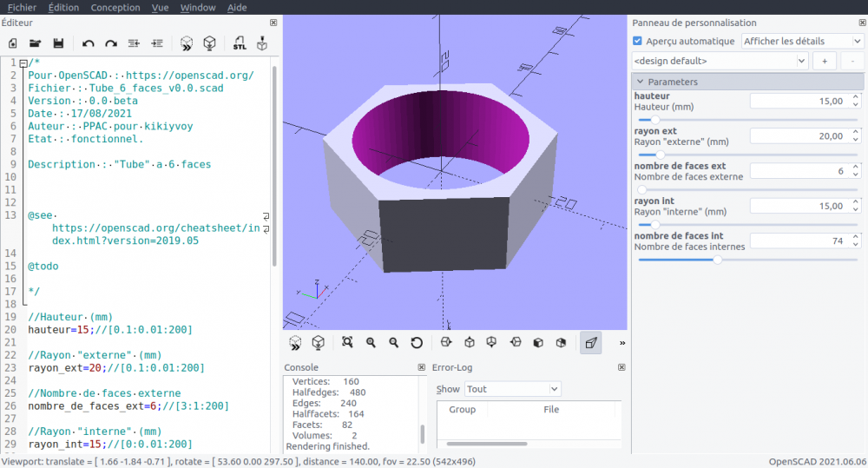Click the plus button to add a preset
The image size is (868, 468).
coord(824,61)
